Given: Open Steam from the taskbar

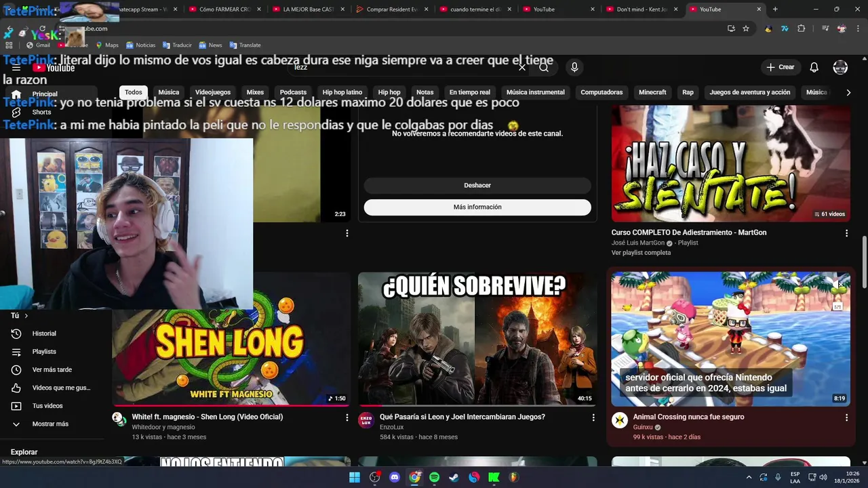Looking at the screenshot, I should click(x=454, y=477).
